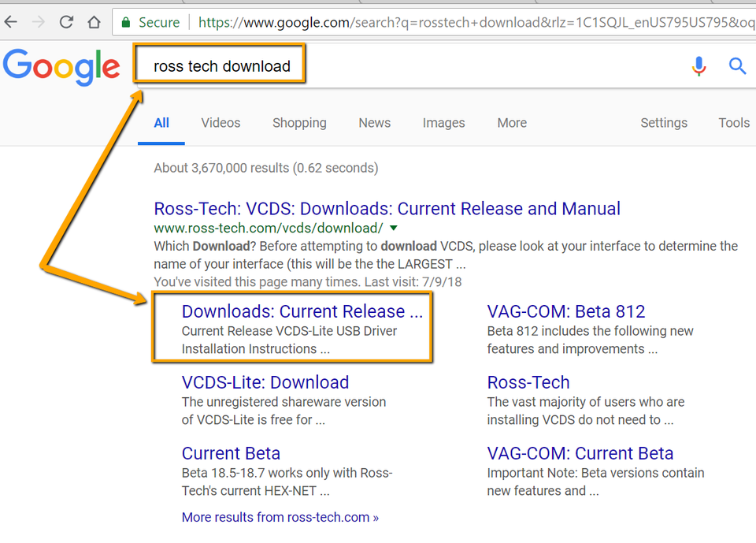Switch to the Images tab
Viewport: 756px width, 543px height.
443,123
